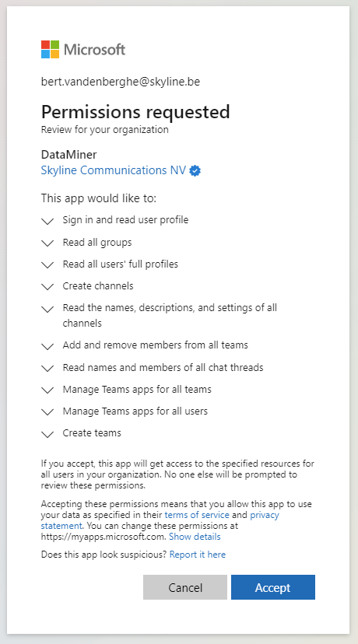Select the 'Create channels' permission text

point(98,286)
